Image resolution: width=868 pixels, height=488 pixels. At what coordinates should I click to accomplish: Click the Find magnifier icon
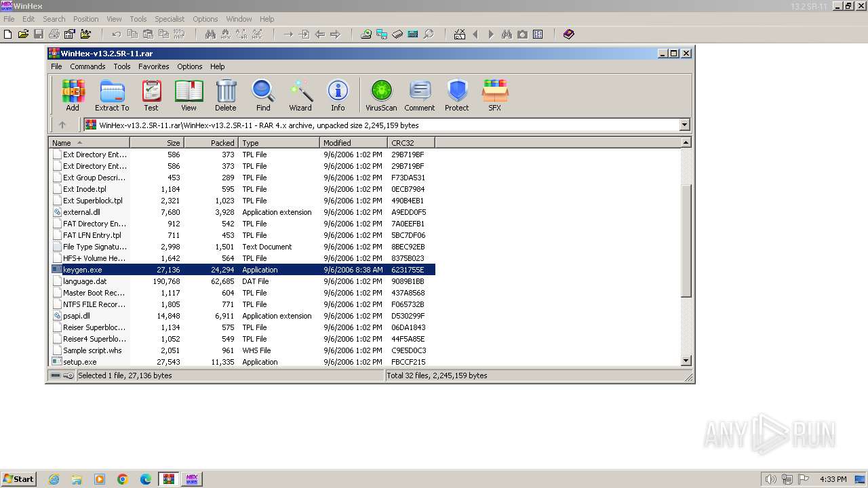pyautogui.click(x=263, y=95)
